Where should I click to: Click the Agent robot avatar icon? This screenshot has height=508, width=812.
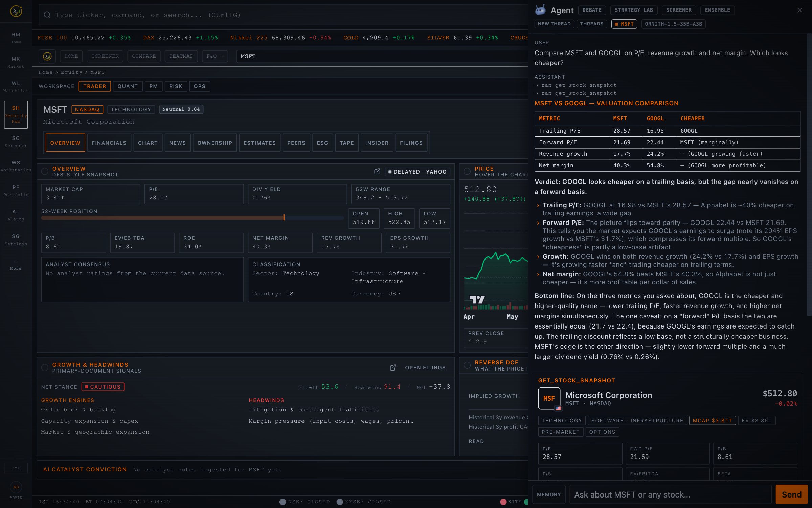[540, 10]
